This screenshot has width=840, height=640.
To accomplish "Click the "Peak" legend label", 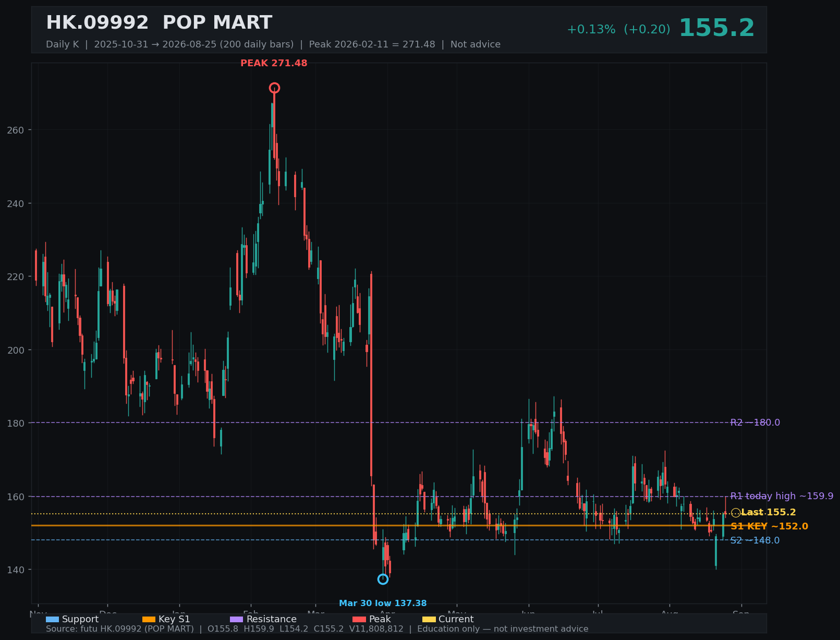I will [380, 619].
